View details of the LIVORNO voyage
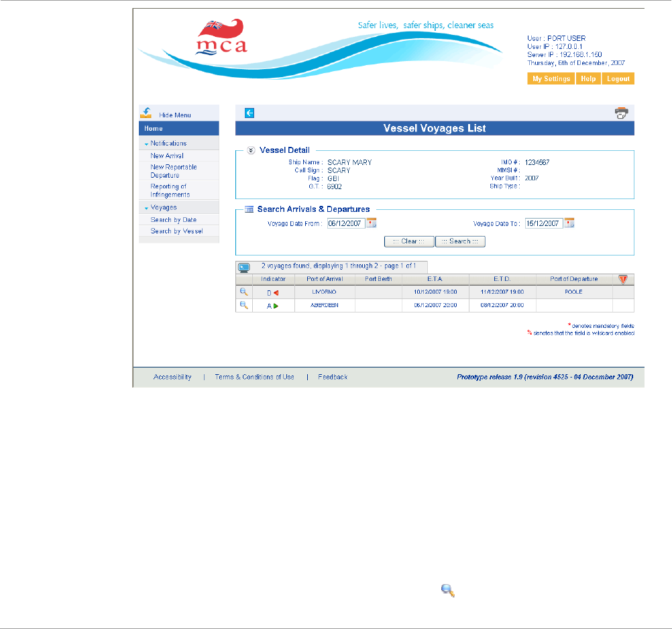This screenshot has height=629, width=672. pyautogui.click(x=244, y=292)
